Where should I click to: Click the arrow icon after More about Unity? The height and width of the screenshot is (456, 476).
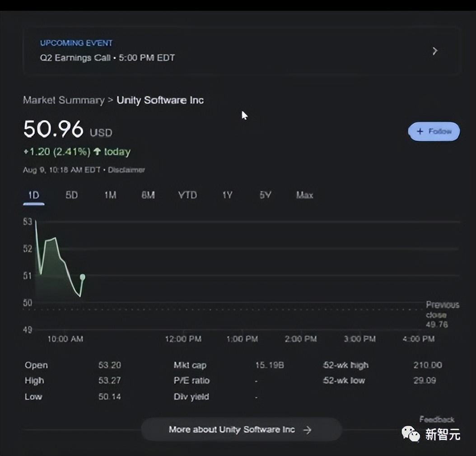[307, 430]
